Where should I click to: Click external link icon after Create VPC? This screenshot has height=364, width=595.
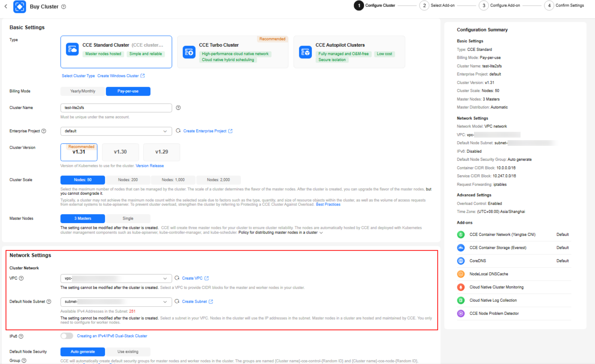[207, 278]
